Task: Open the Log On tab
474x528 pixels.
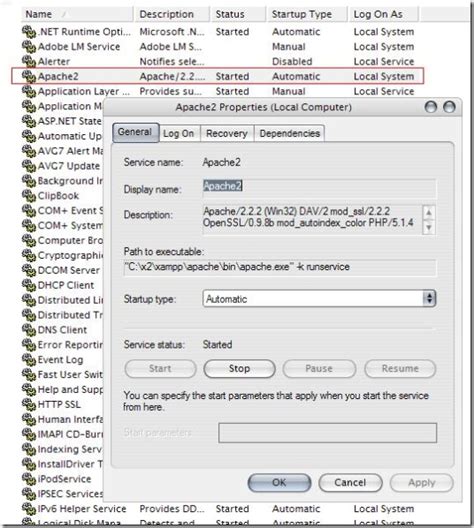Action: [179, 133]
